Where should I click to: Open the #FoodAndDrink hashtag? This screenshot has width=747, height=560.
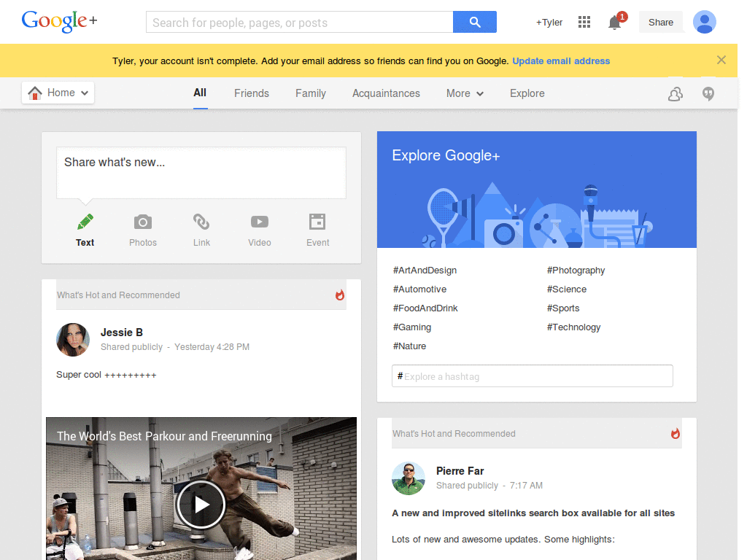point(425,308)
